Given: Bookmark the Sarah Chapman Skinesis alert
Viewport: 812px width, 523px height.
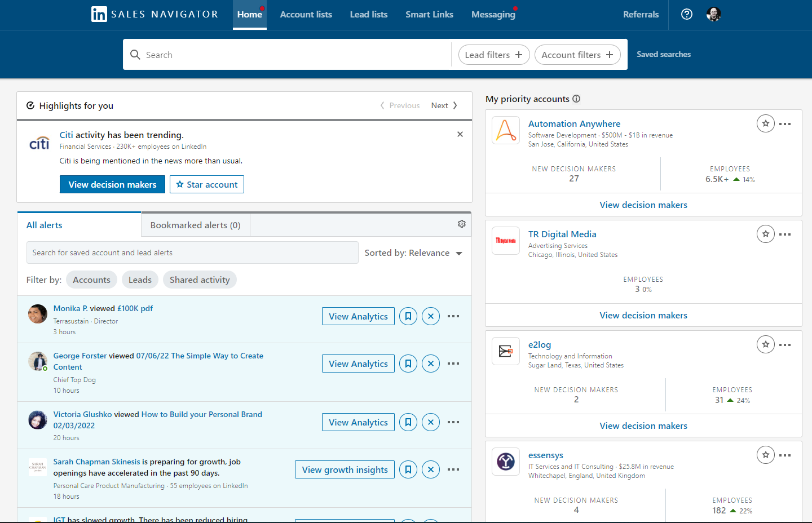Looking at the screenshot, I should click(x=408, y=469).
